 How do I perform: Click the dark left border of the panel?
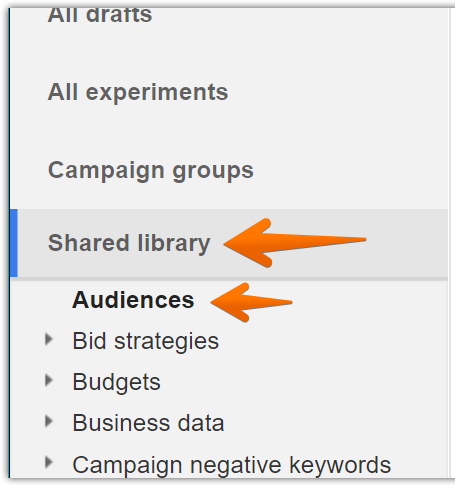9,243
